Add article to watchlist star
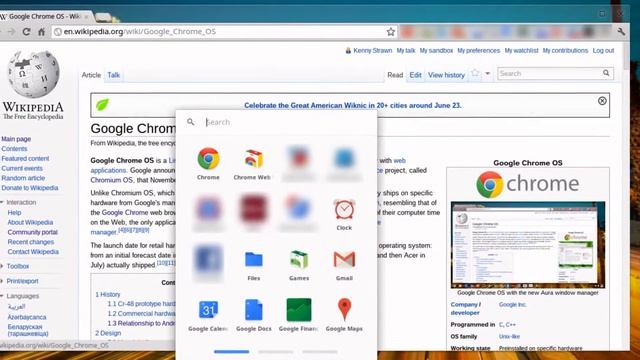Viewport: 640px width, 360px height. (475, 74)
